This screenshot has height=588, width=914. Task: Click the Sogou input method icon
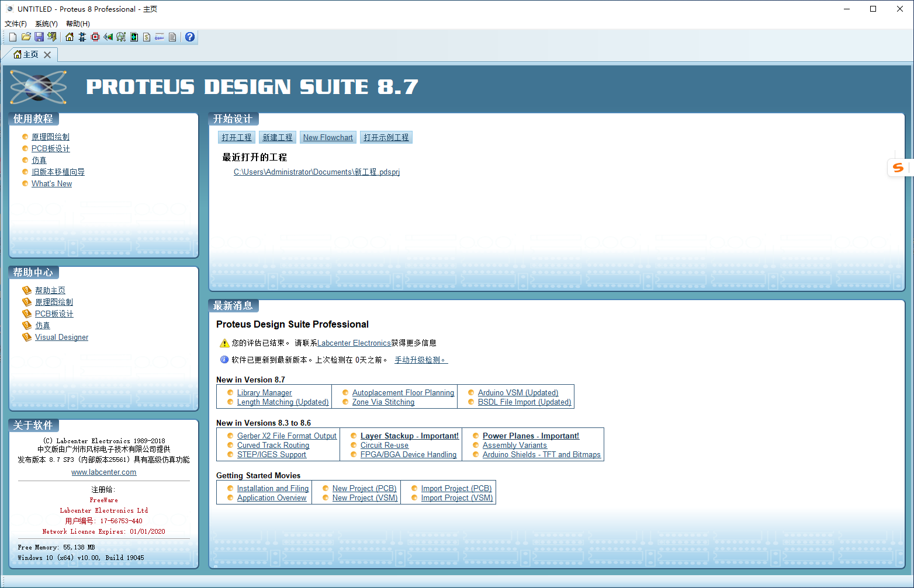[898, 168]
